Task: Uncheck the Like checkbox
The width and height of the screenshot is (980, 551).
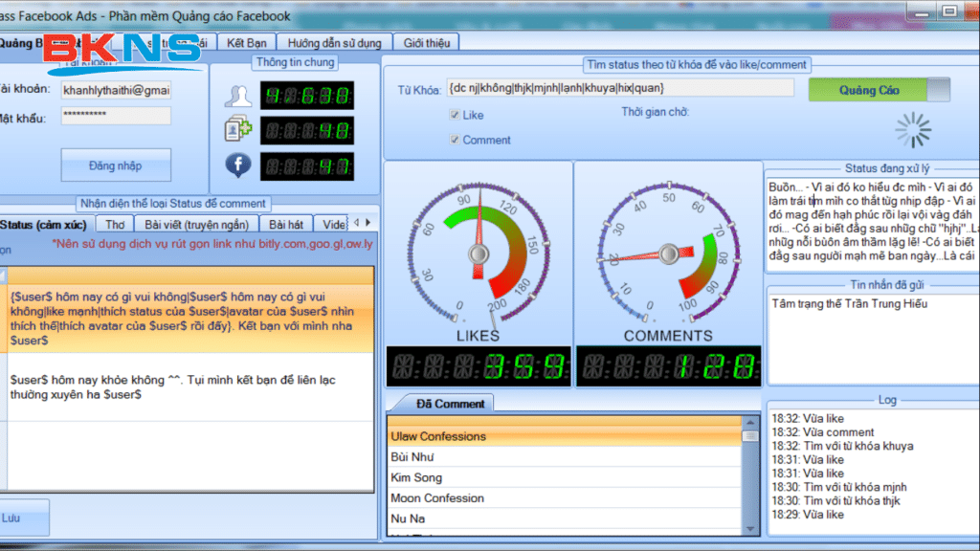Action: pos(455,115)
